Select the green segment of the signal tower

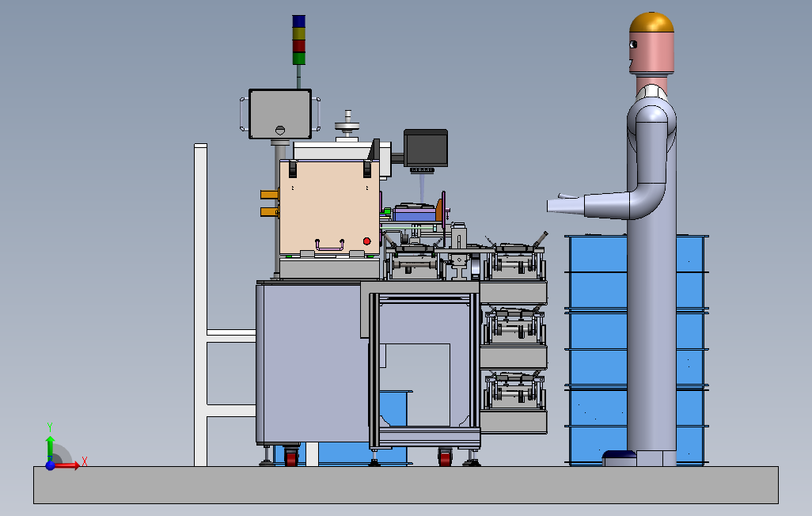(x=299, y=59)
